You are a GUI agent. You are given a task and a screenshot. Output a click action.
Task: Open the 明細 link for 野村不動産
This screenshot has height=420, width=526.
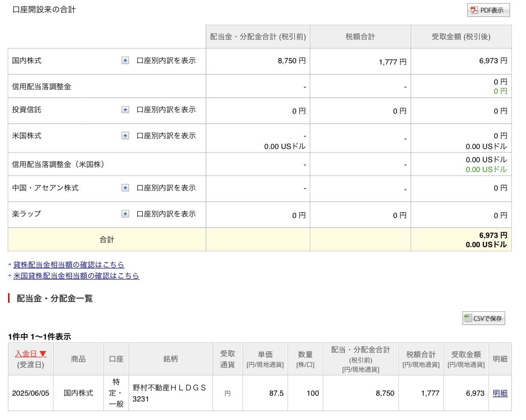500,393
